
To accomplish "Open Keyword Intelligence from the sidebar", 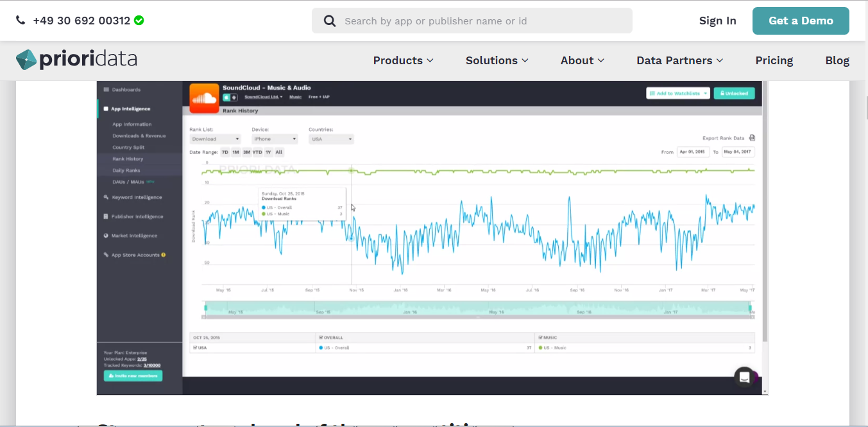I will (136, 197).
